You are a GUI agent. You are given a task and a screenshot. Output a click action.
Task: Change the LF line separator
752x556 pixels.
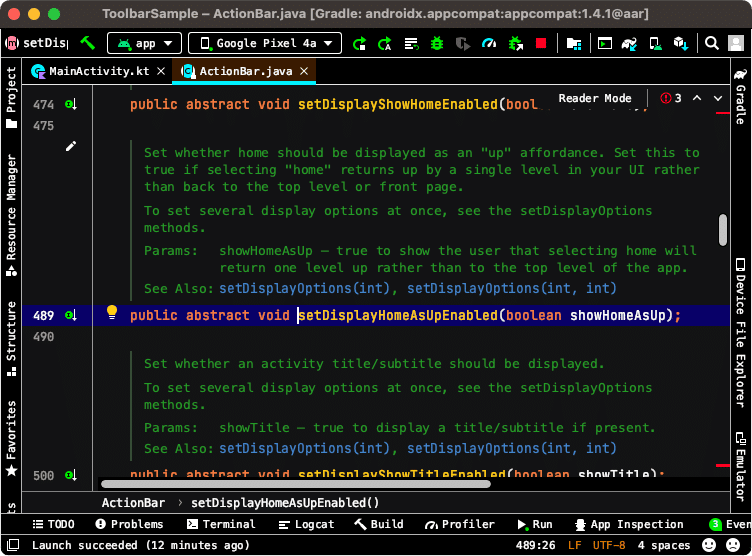575,545
